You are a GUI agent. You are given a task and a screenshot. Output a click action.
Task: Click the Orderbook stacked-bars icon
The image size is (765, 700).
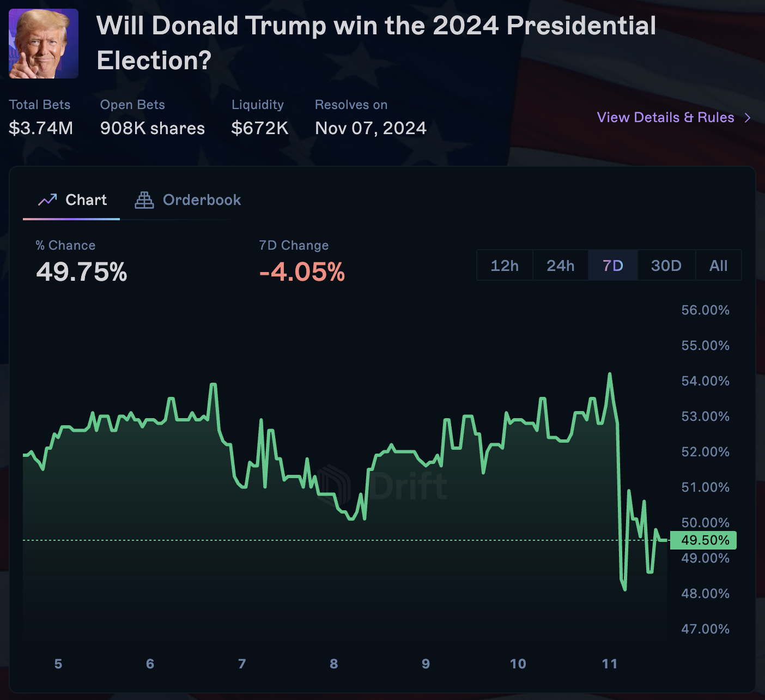pyautogui.click(x=143, y=200)
